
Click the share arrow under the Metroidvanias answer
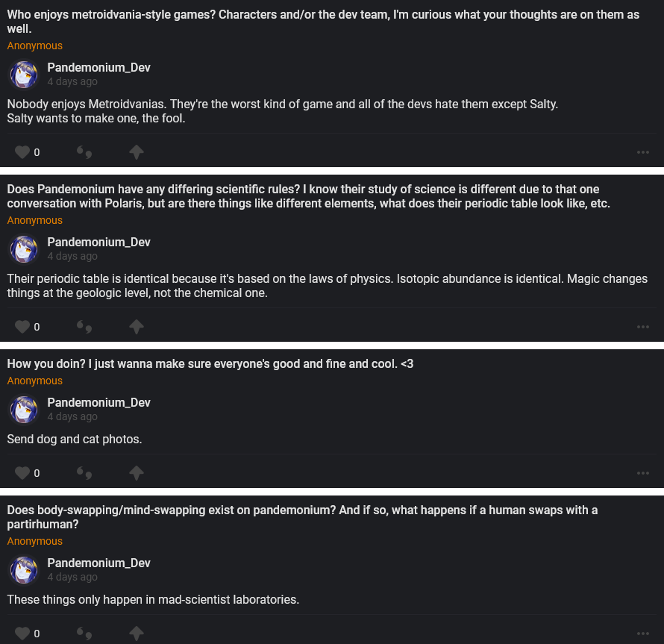tap(136, 152)
